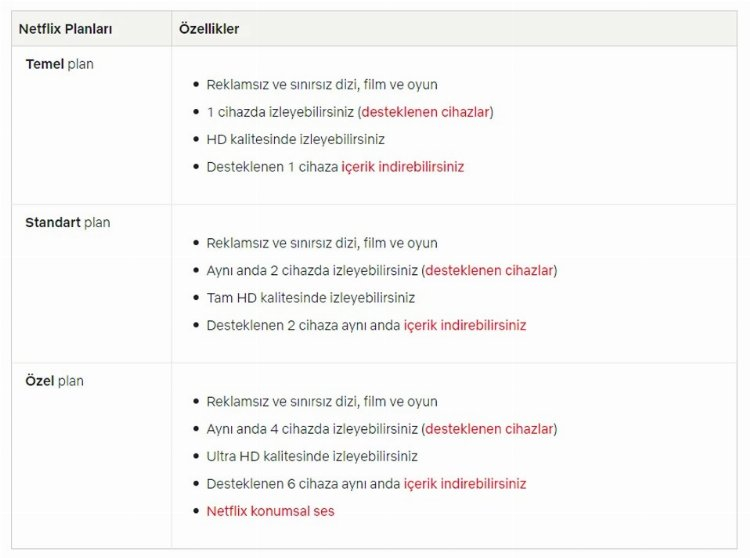Click the "Desteklenen 6 cihaza aynı anda" text
The image size is (750, 558).
(303, 484)
